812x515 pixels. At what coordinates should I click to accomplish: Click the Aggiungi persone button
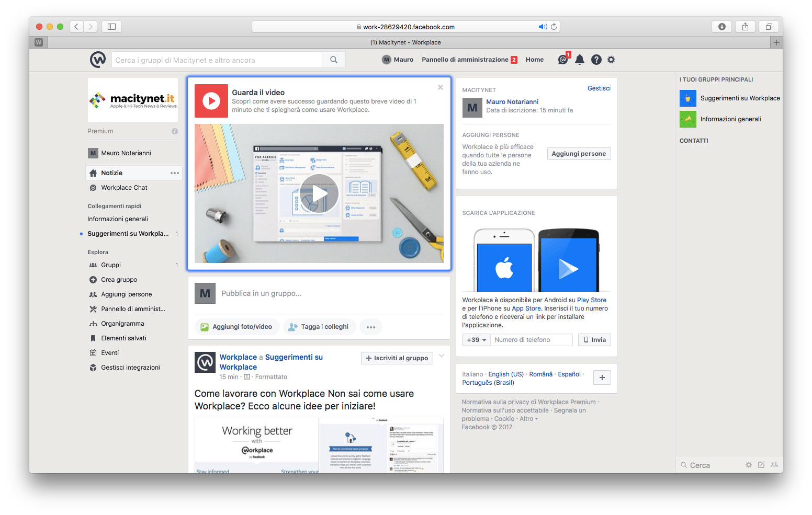coord(579,154)
